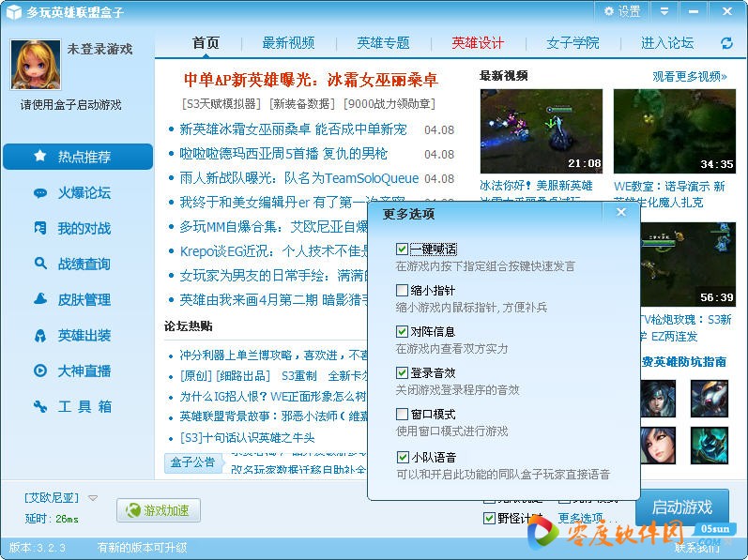Open 英雄设计 tab
Image resolution: width=748 pixels, height=560 pixels.
pos(478,43)
